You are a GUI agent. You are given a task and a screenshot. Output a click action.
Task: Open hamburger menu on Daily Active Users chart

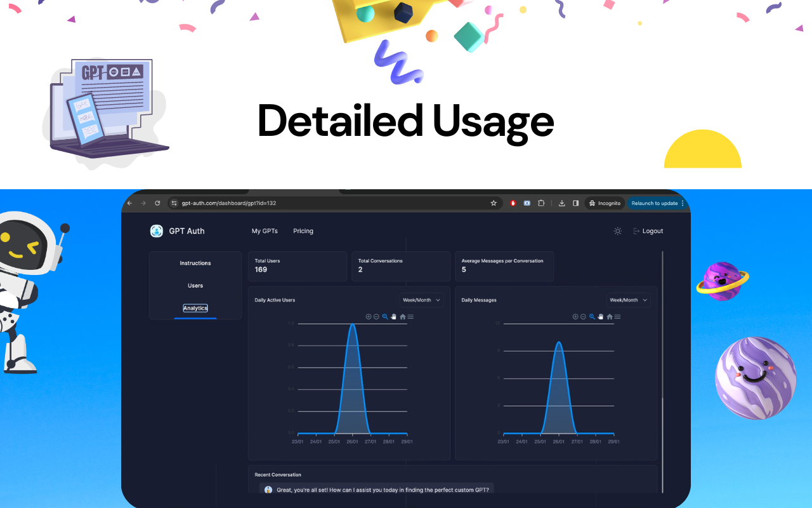tap(410, 316)
